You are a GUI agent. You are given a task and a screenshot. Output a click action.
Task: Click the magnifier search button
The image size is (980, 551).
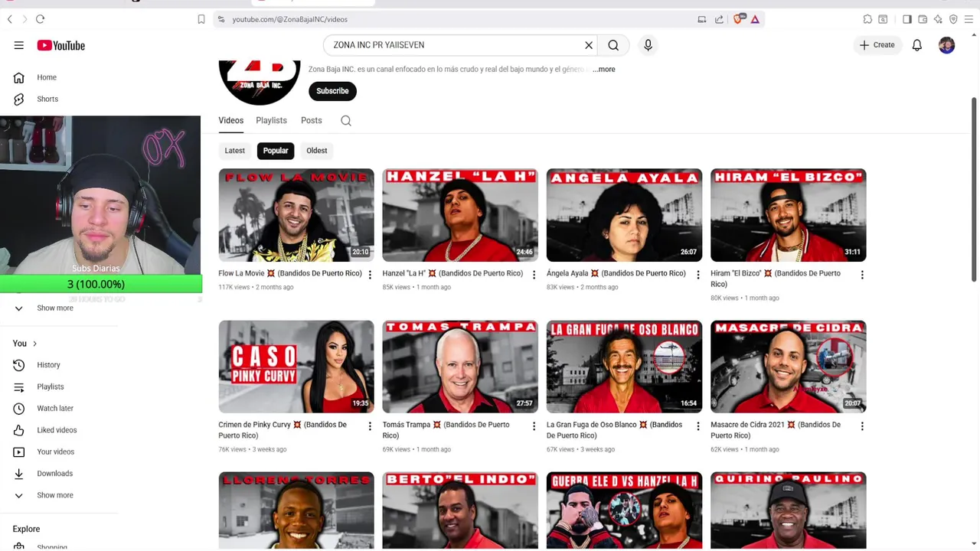613,45
